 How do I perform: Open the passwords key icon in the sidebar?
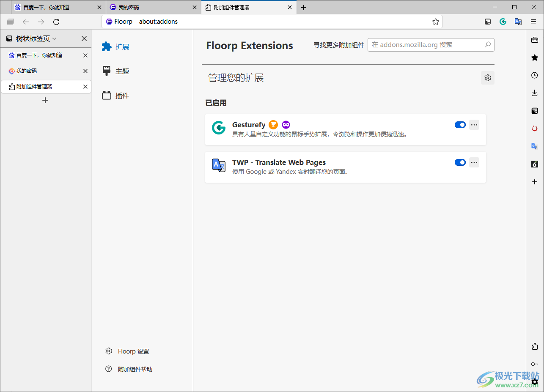534,364
